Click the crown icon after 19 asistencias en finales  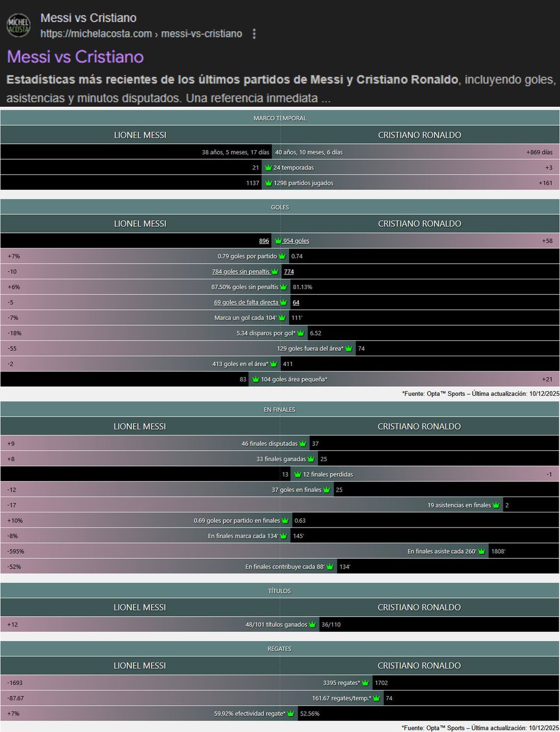point(496,505)
